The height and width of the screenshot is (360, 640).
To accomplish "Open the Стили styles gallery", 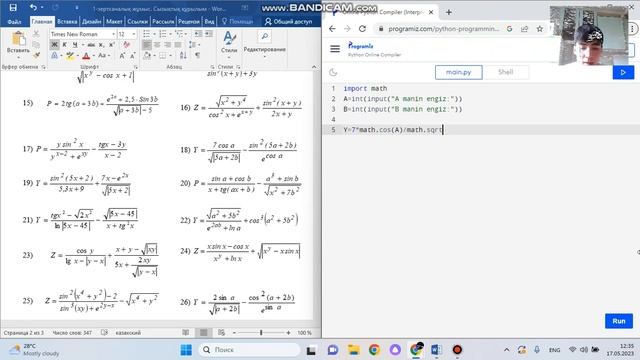I will [x=229, y=43].
